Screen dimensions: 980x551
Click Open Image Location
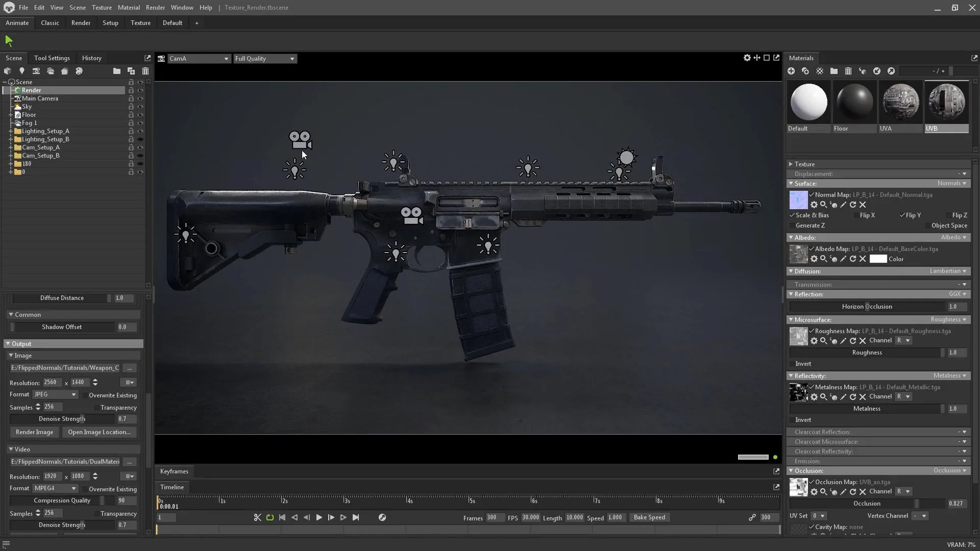(x=99, y=432)
